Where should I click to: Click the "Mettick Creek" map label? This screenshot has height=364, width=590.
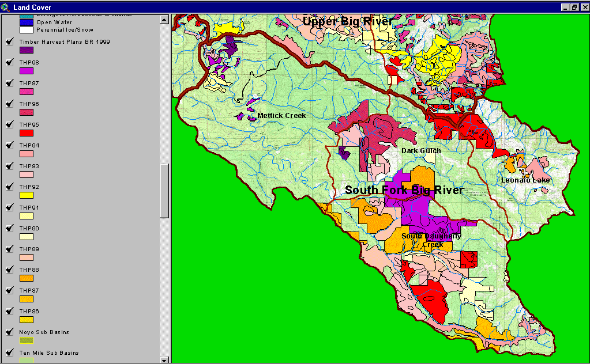click(281, 116)
